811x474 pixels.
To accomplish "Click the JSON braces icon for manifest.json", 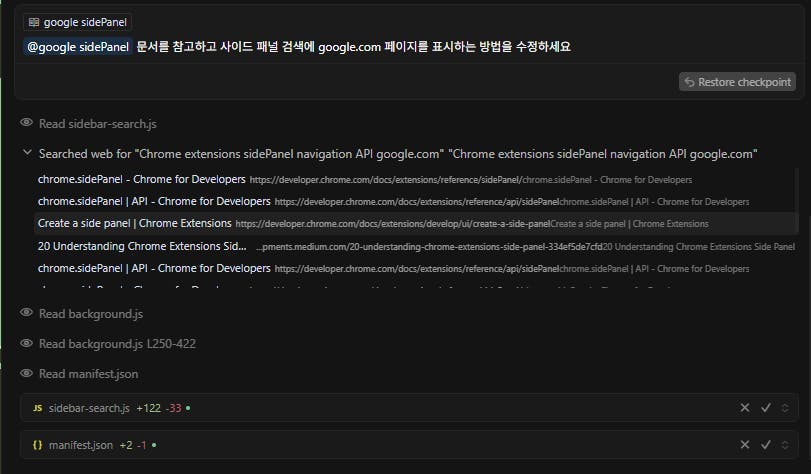I will coord(37,445).
